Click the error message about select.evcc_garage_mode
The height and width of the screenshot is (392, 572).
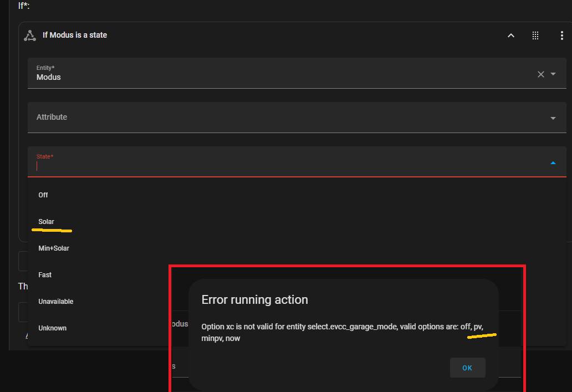click(342, 332)
